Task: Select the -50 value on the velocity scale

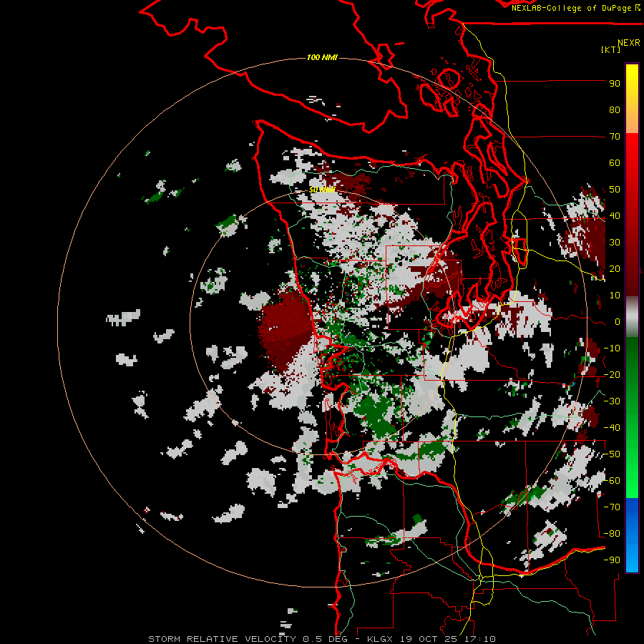Action: point(612,454)
